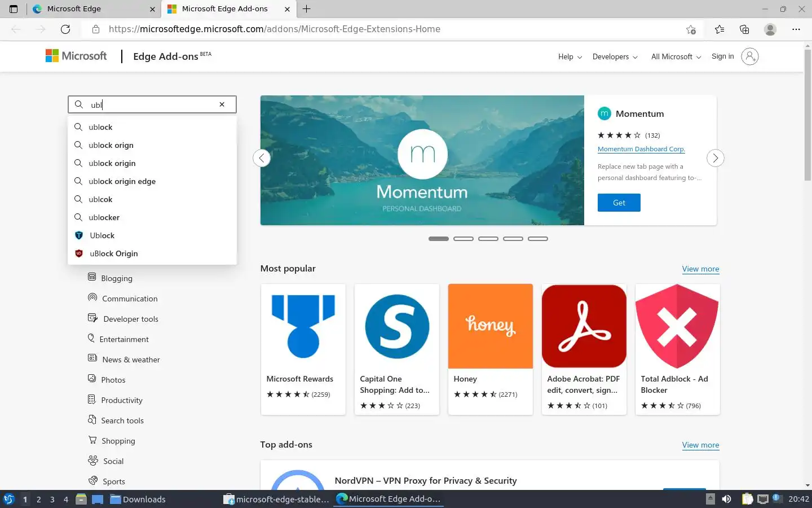
Task: Choose the 'ublock' search suggestion
Action: click(x=152, y=127)
